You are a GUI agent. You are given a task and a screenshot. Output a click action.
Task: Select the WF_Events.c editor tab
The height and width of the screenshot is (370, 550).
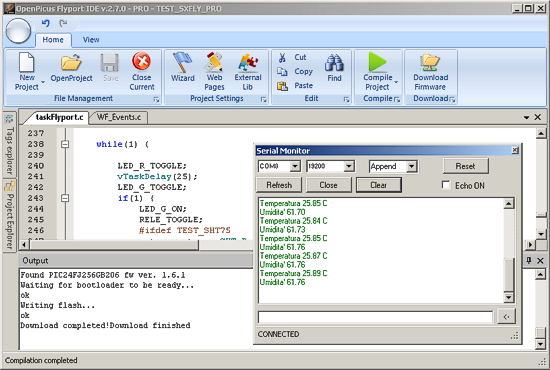click(x=119, y=117)
